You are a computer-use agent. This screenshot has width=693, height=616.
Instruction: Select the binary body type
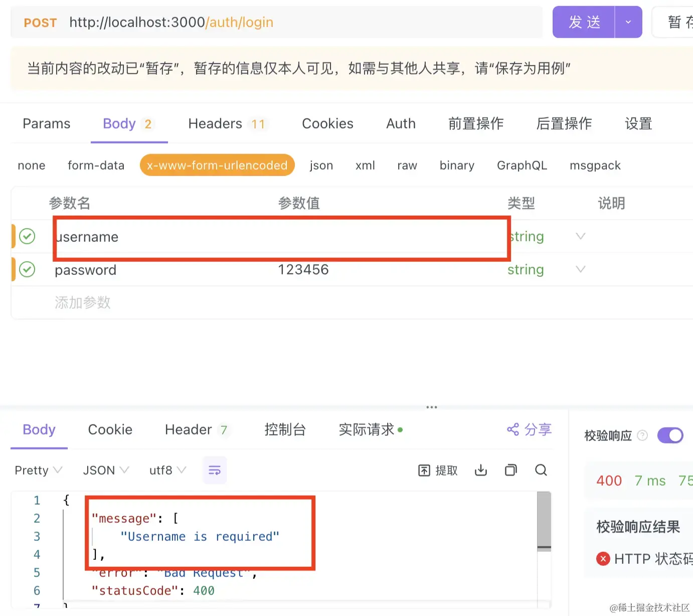[457, 165]
